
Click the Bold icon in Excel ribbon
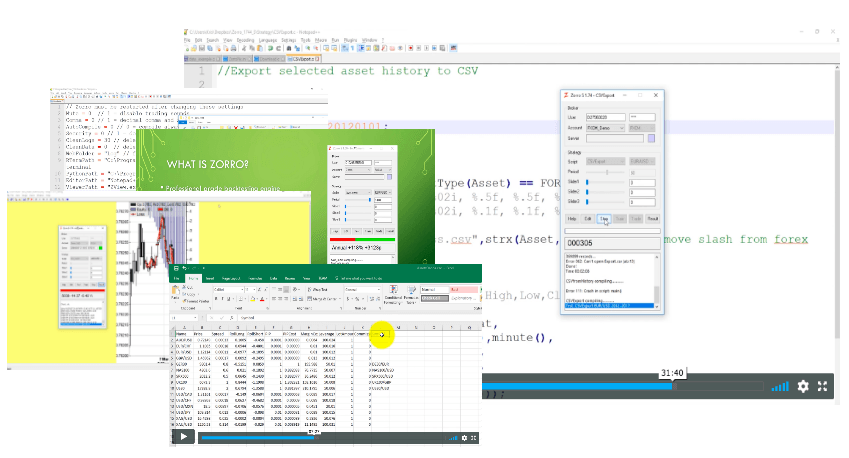coord(216,299)
